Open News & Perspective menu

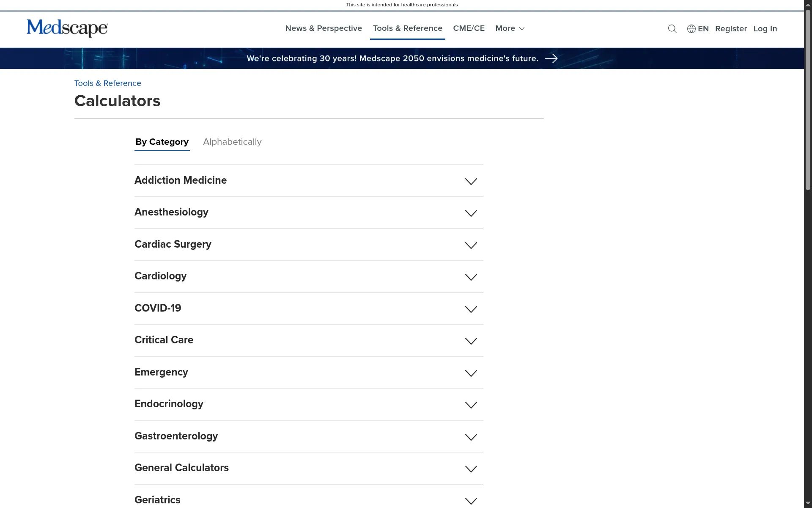323,28
